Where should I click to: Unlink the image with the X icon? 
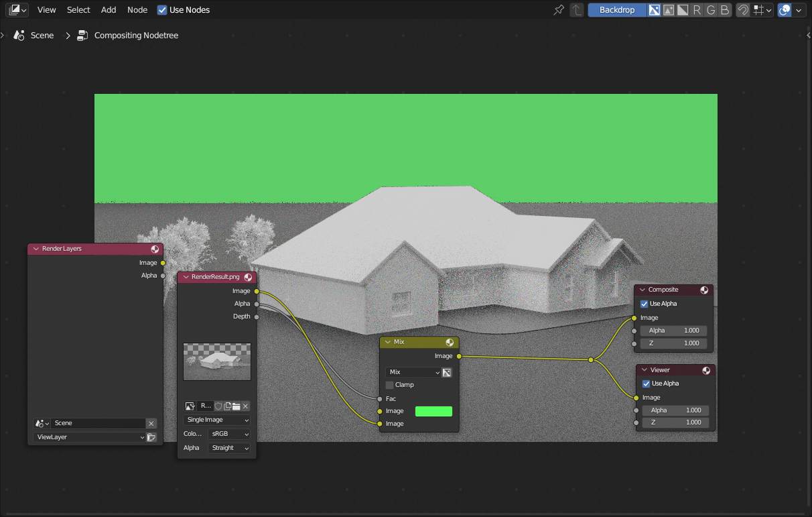pyautogui.click(x=246, y=406)
